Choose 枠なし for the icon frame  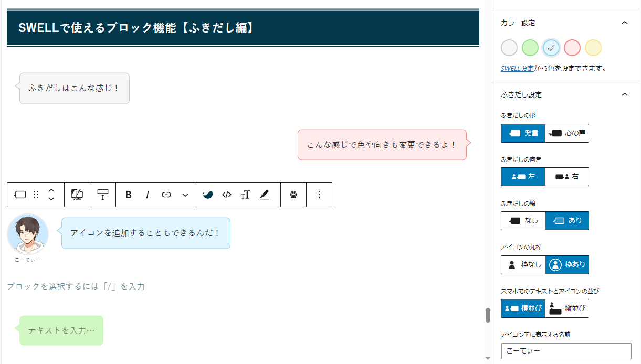pos(523,265)
